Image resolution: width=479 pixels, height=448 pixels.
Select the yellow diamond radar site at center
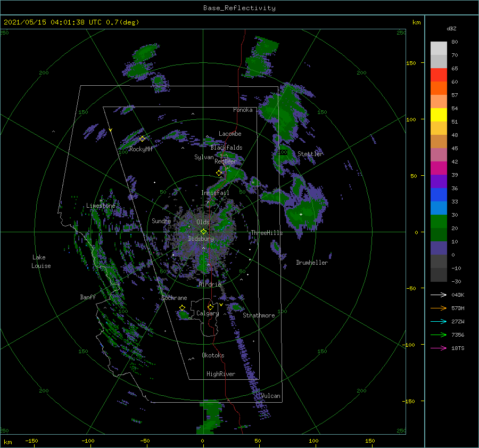coord(203,232)
